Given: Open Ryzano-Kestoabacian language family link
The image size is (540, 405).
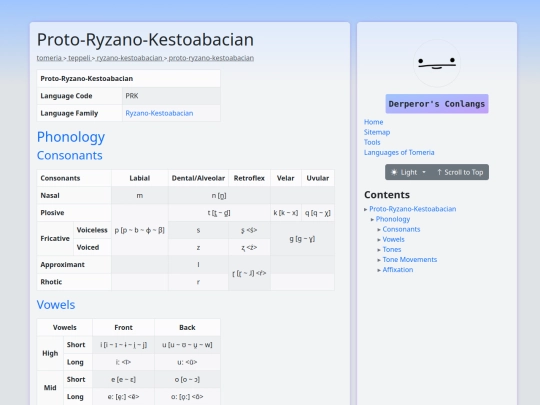Looking at the screenshot, I should pos(159,113).
